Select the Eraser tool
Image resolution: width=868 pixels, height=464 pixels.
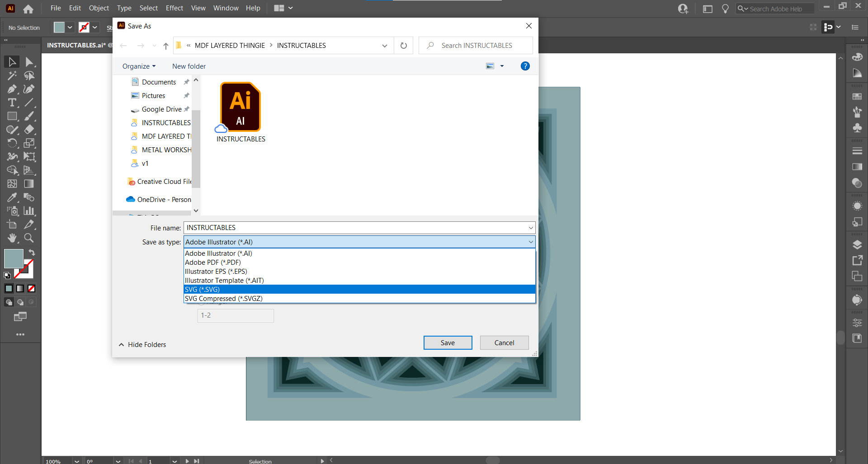tap(29, 130)
